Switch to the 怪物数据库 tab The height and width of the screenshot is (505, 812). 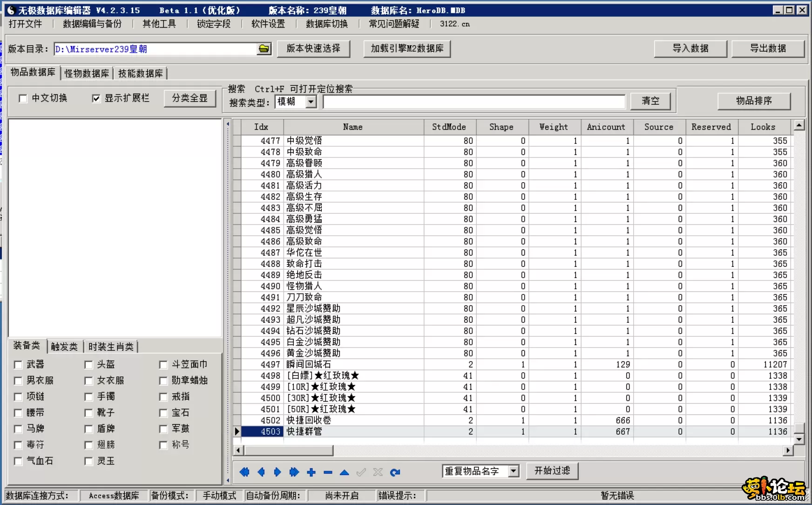(87, 74)
